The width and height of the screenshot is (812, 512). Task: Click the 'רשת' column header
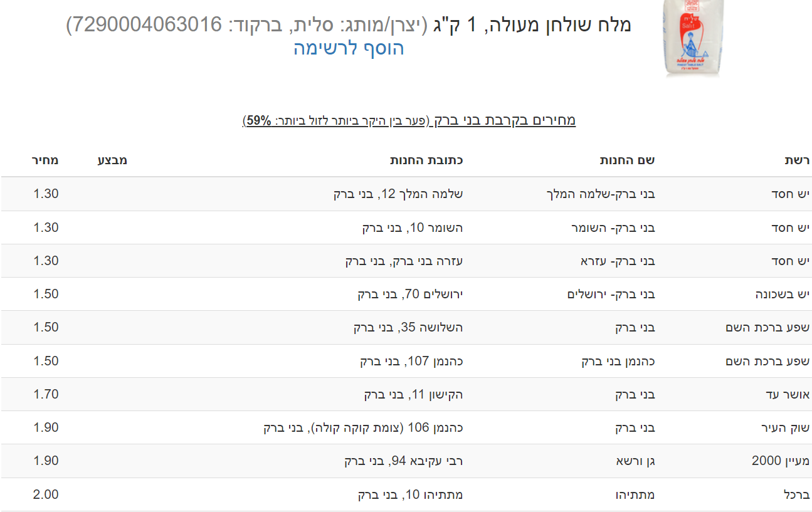[x=798, y=160]
